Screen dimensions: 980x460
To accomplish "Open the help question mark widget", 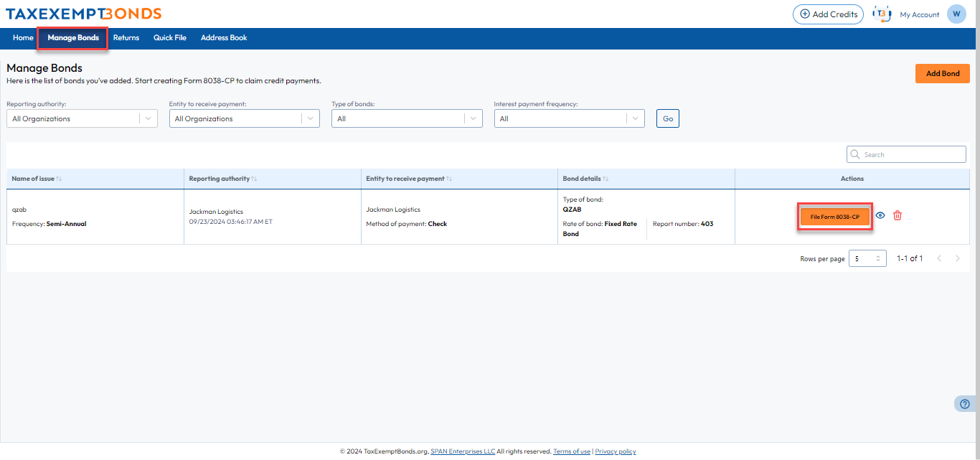I will tap(965, 404).
